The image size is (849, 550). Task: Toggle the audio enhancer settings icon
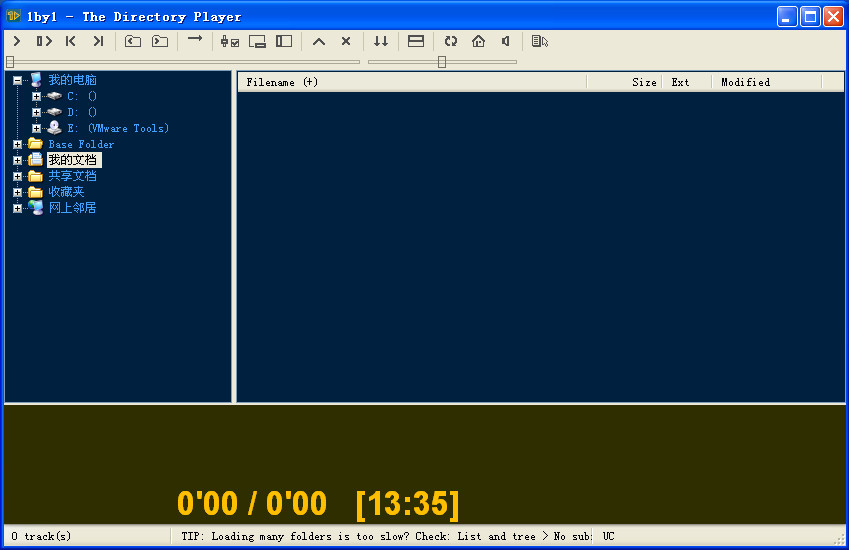[229, 41]
